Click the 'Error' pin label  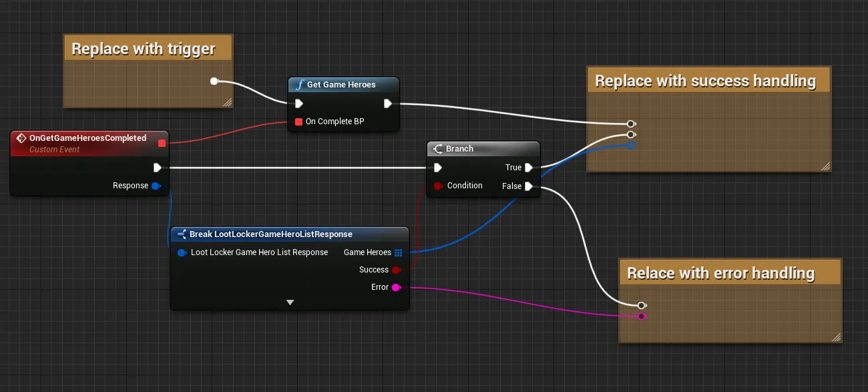[380, 287]
